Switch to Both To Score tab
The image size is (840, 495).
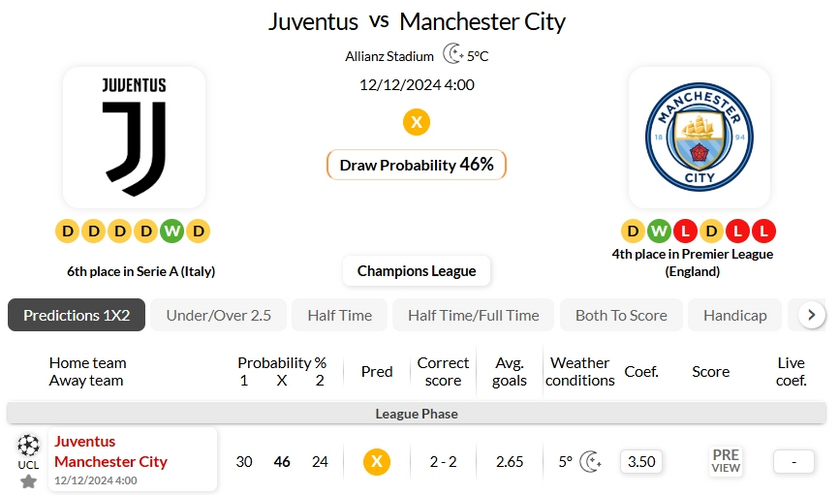click(621, 315)
